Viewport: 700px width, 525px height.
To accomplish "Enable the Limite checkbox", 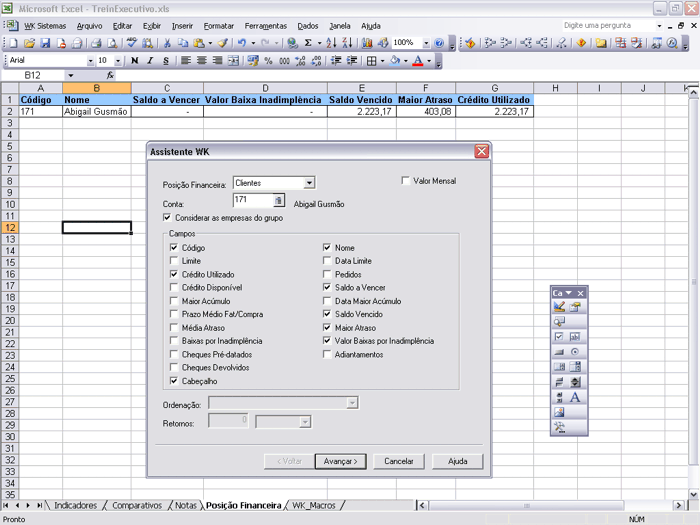I will (175, 261).
